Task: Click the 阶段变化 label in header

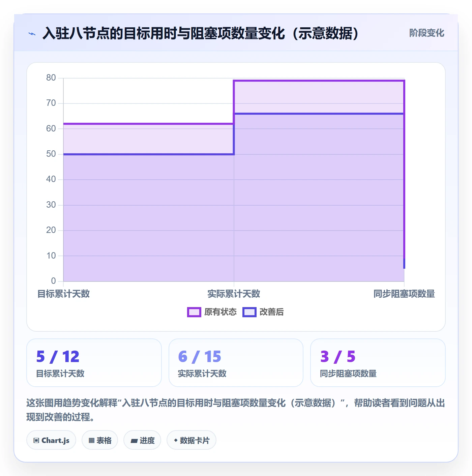Action: [x=426, y=33]
